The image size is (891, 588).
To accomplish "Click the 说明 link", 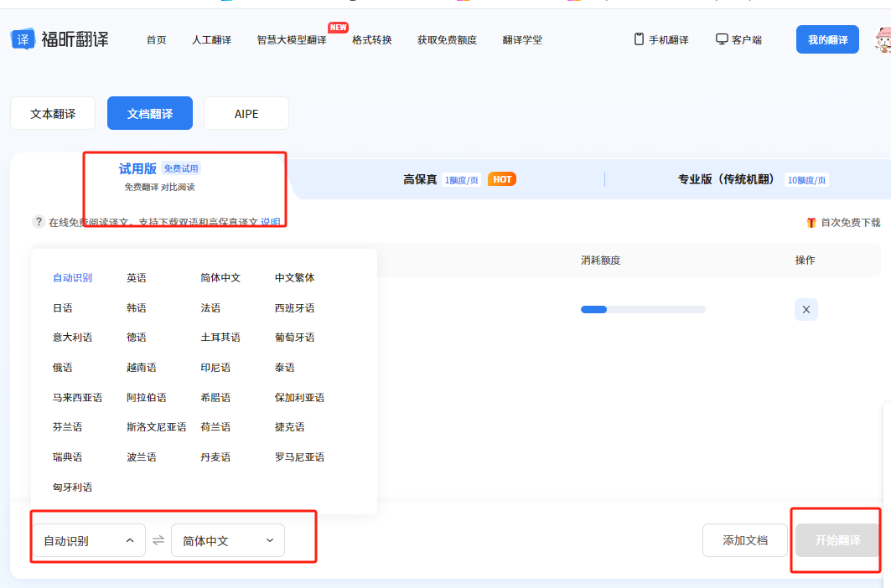I will click(271, 222).
